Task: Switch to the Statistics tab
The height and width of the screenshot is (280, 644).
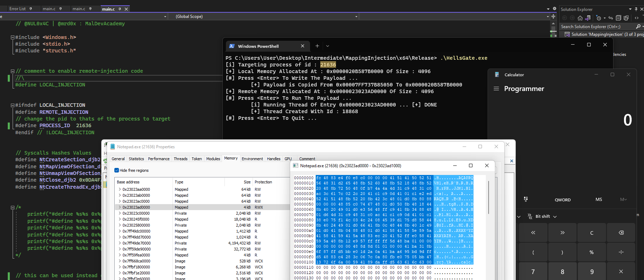Action: [136, 159]
